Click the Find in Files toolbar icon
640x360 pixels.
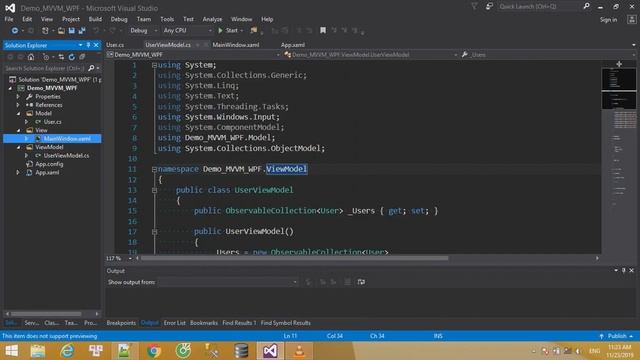tap(254, 31)
